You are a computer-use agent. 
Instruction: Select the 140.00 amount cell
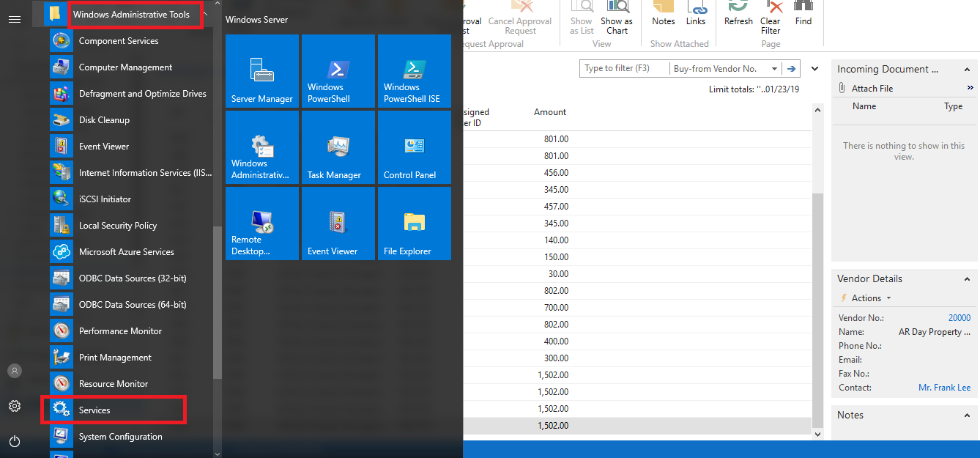(x=556, y=240)
